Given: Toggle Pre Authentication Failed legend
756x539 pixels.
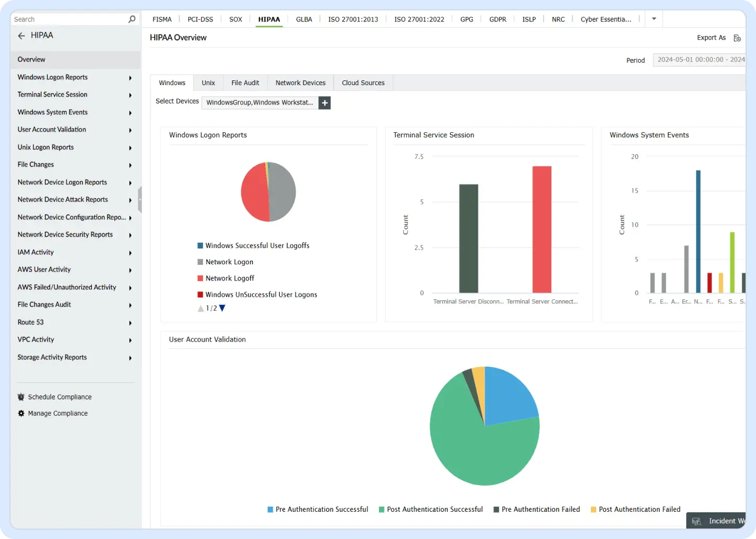Looking at the screenshot, I should [x=537, y=509].
